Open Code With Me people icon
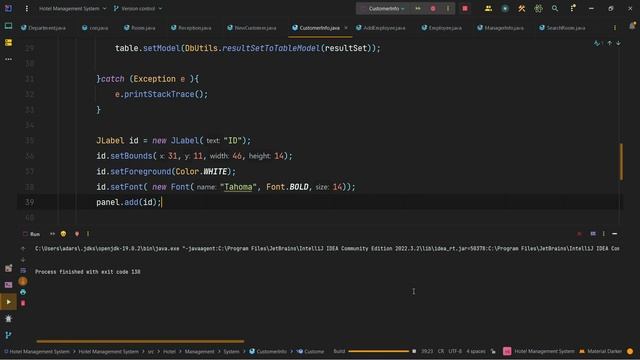 488,9
